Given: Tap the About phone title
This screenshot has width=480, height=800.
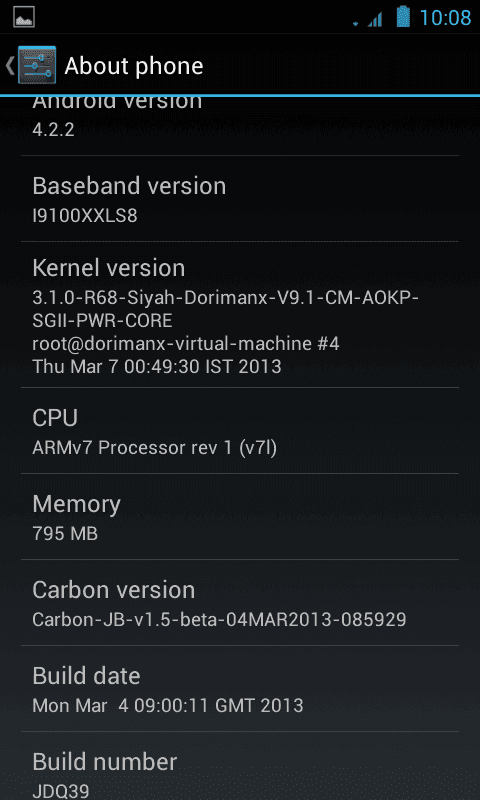Looking at the screenshot, I should point(134,66).
